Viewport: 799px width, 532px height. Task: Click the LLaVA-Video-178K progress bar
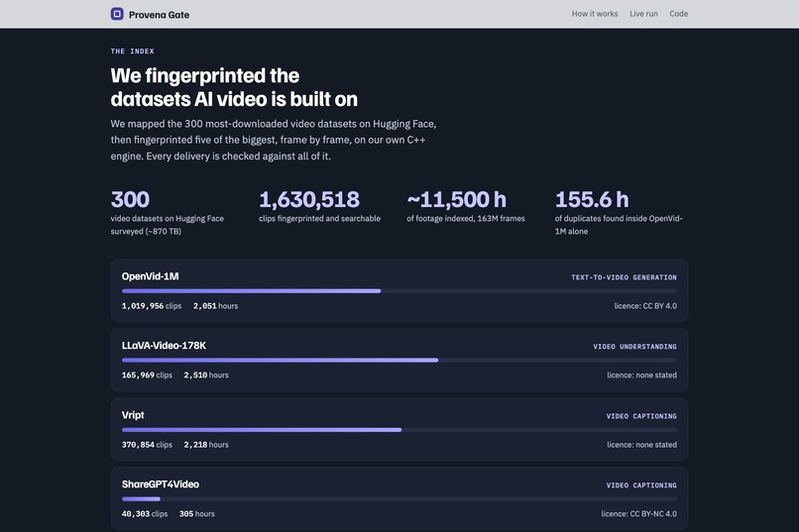[x=399, y=360]
